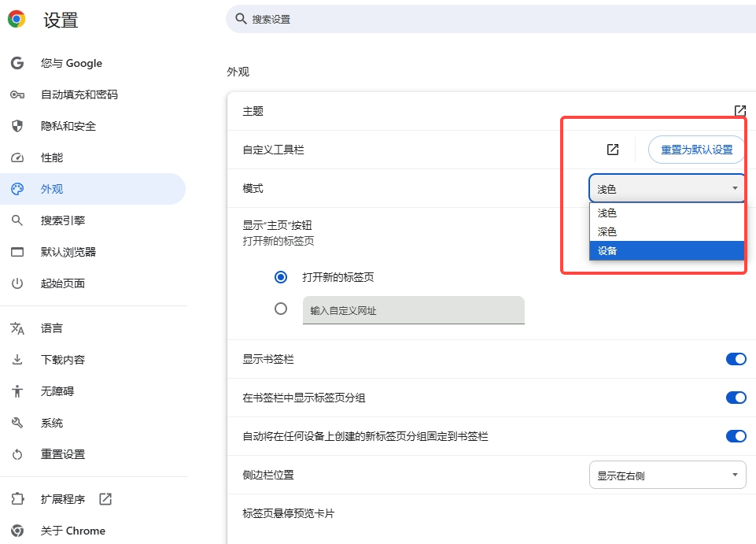Click the 性能 speedometer icon
The image size is (756, 544).
pos(17,157)
